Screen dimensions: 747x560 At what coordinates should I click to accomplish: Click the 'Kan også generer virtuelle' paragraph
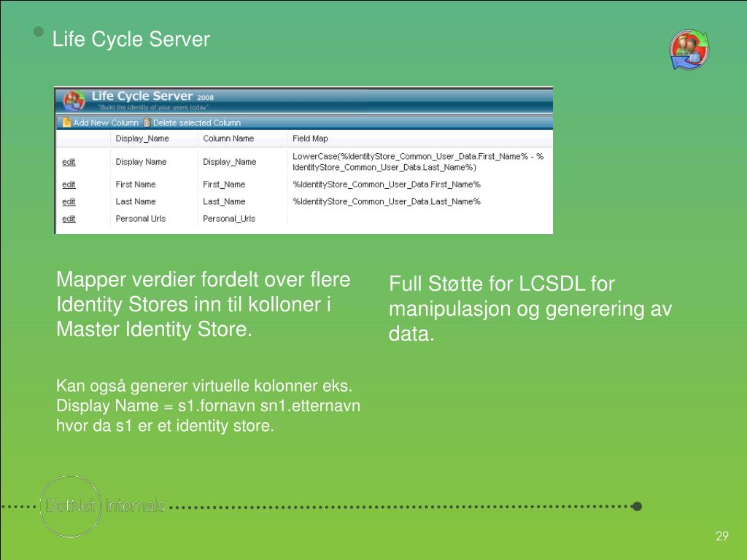pos(208,405)
